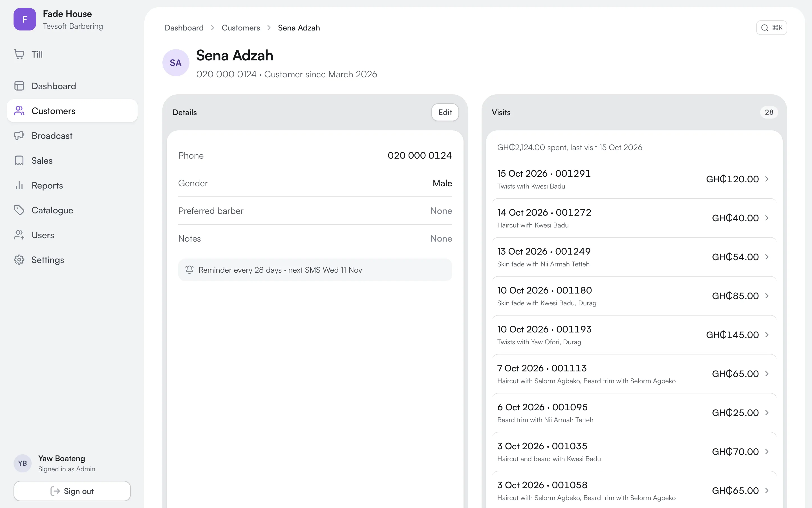
Task: Click the Sign out button
Action: (72, 491)
